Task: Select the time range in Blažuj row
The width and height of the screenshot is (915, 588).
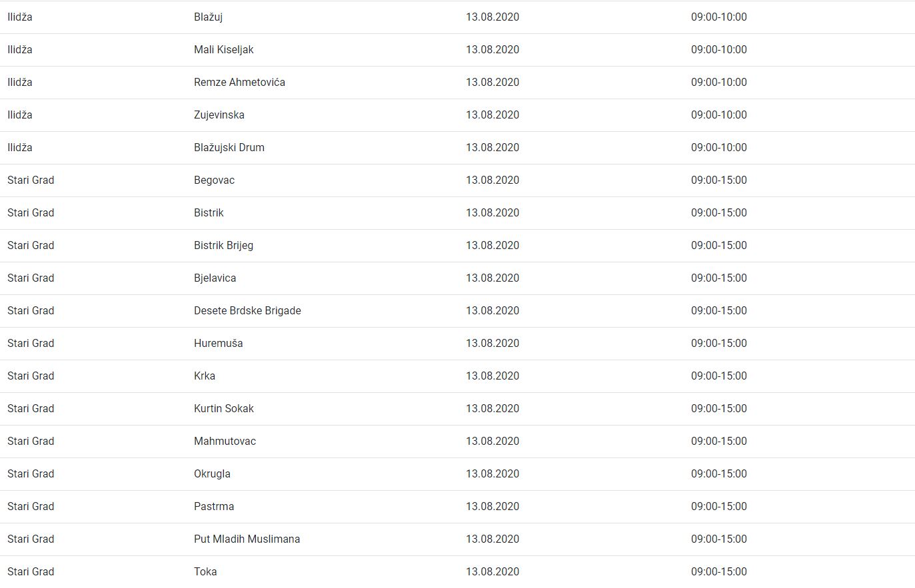Action: pos(718,17)
